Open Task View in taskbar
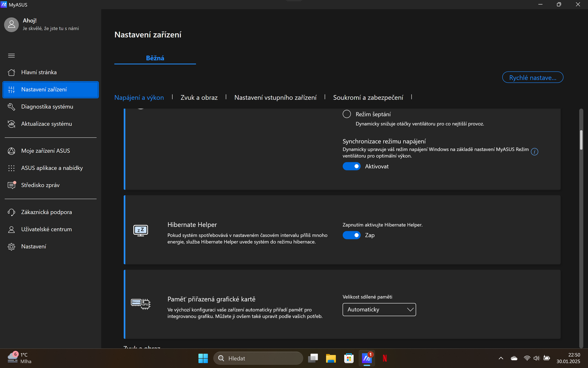588x368 pixels. (313, 358)
